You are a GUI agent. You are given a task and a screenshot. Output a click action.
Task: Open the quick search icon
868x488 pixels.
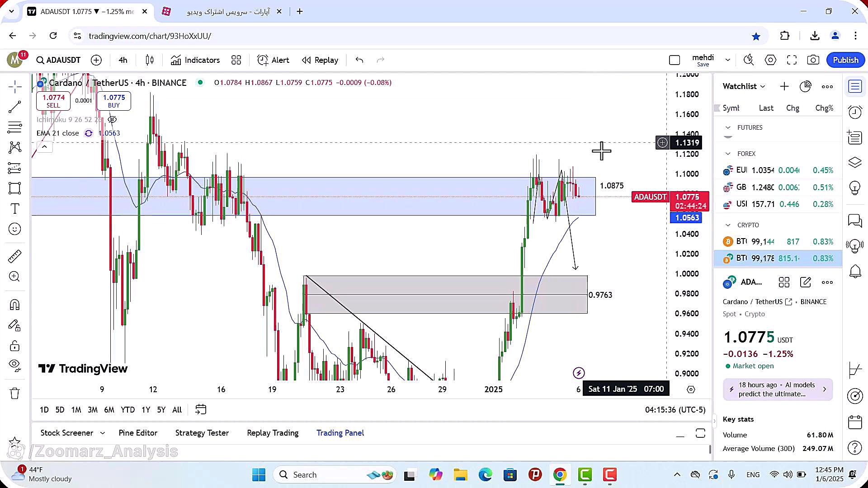pos(749,60)
